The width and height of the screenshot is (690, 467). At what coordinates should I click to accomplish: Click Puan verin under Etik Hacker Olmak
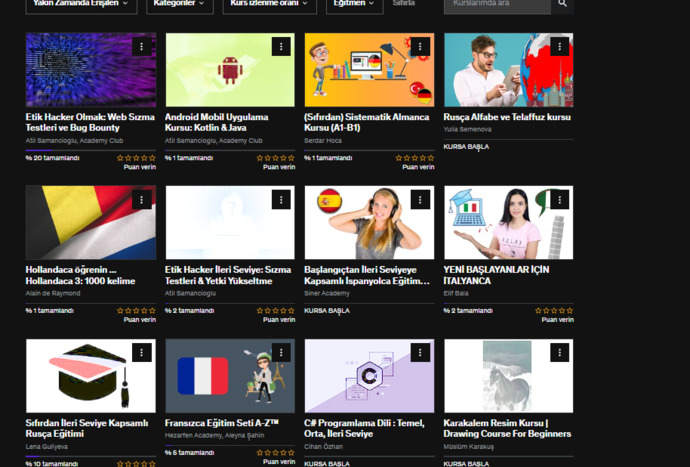[x=139, y=167]
